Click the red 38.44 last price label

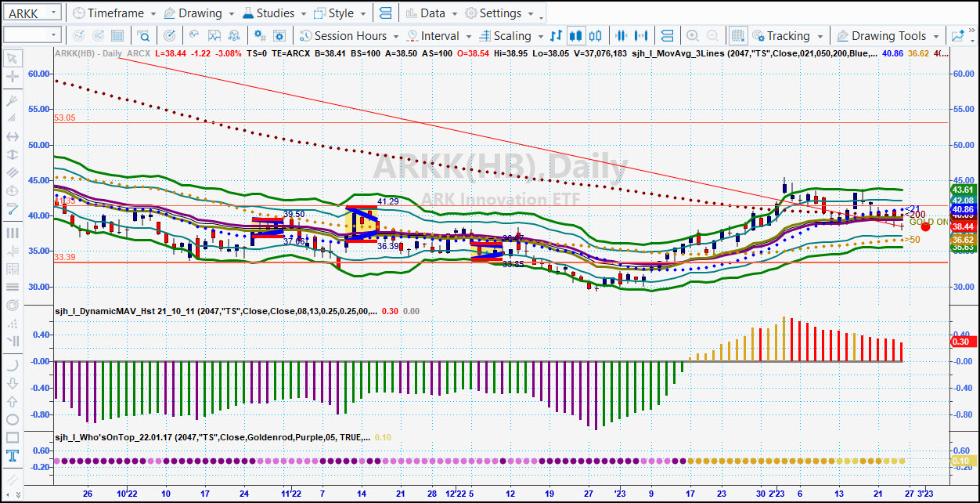click(x=963, y=226)
